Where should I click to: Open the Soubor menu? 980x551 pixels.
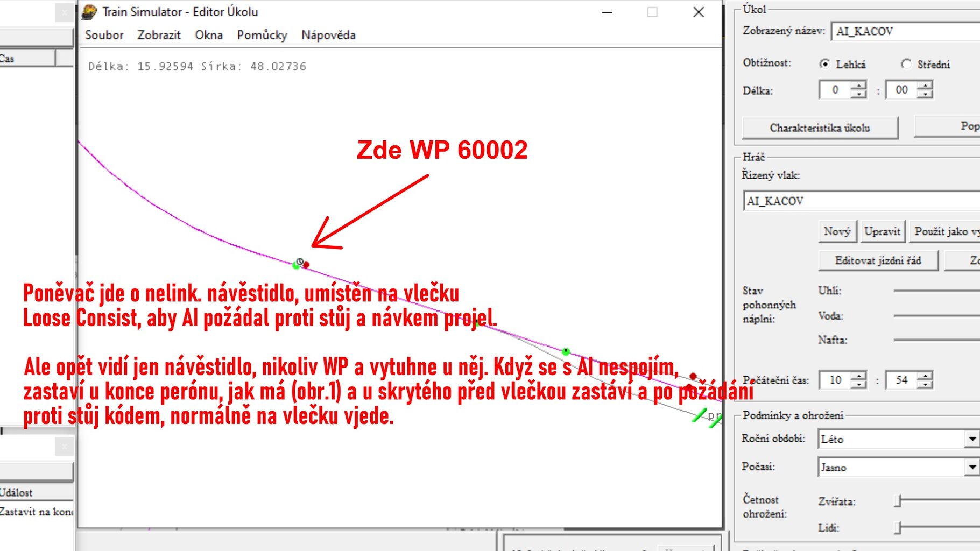tap(104, 35)
